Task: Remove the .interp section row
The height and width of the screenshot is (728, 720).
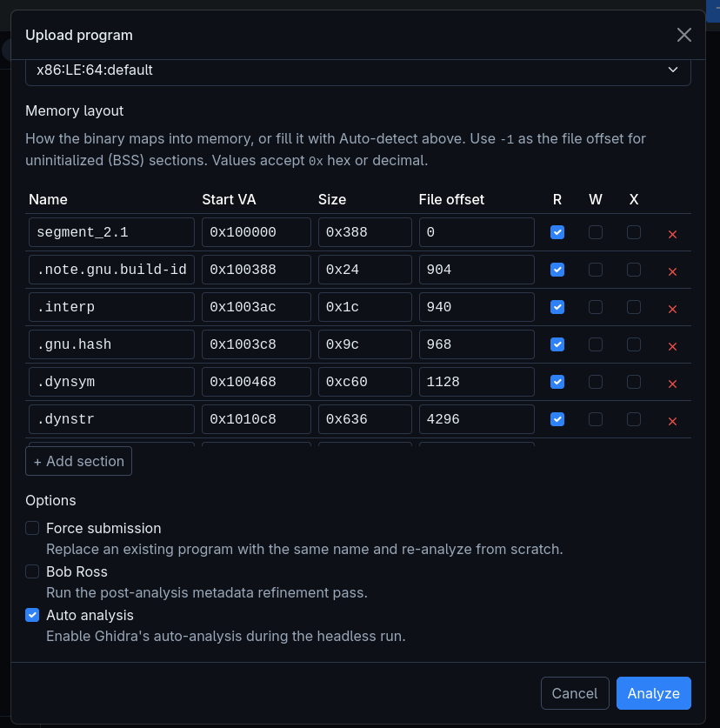Action: (672, 309)
